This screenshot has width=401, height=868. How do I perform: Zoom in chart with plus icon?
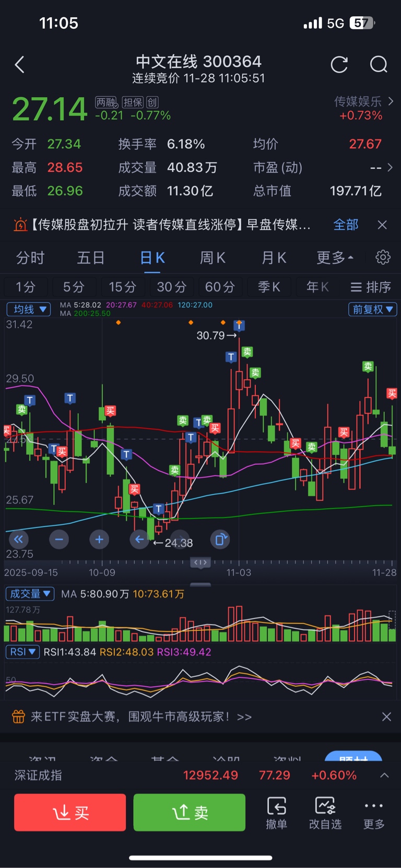99,539
